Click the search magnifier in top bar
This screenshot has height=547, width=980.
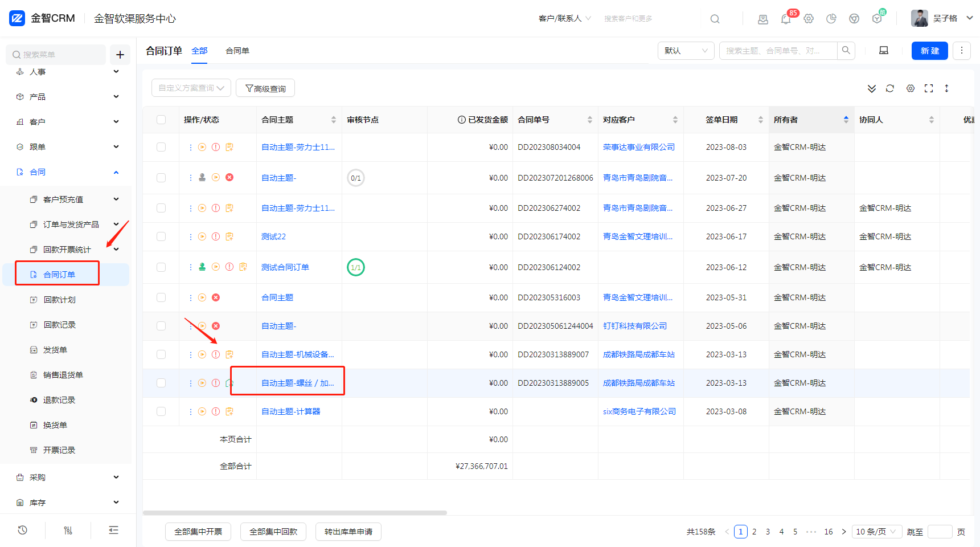pyautogui.click(x=715, y=19)
